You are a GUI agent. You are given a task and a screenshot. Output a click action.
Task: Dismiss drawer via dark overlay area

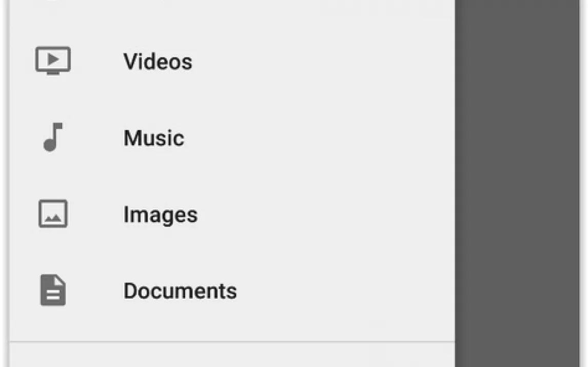point(518,183)
